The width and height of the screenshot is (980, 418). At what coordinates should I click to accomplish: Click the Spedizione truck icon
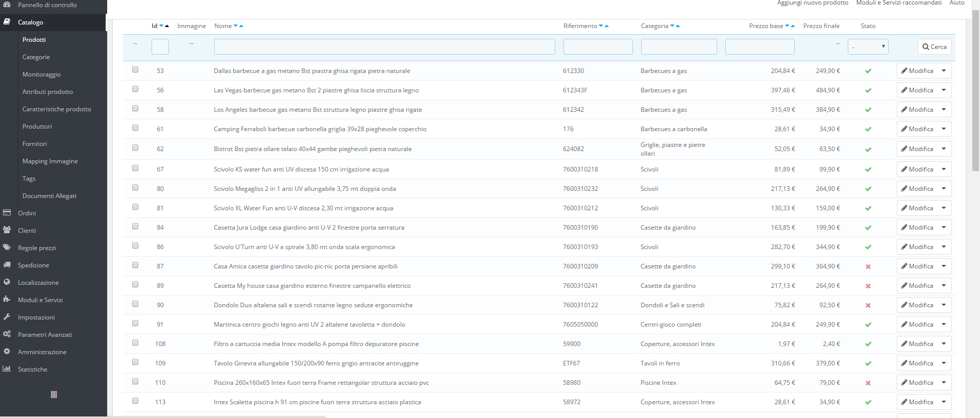(x=7, y=265)
